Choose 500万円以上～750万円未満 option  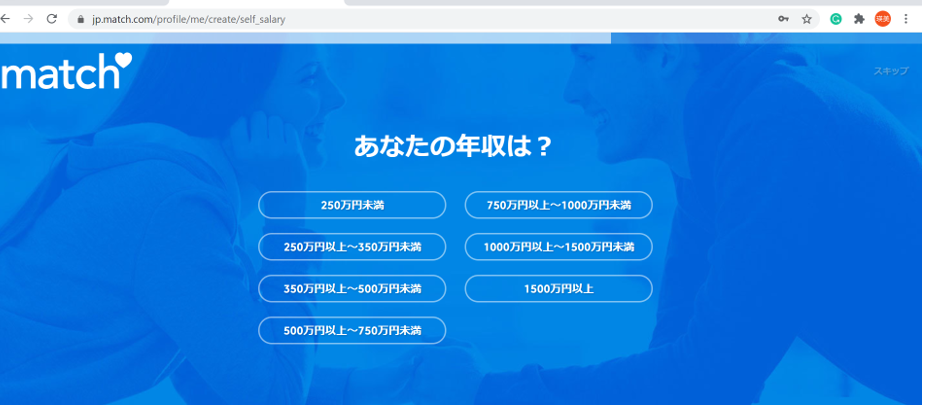pyautogui.click(x=352, y=330)
